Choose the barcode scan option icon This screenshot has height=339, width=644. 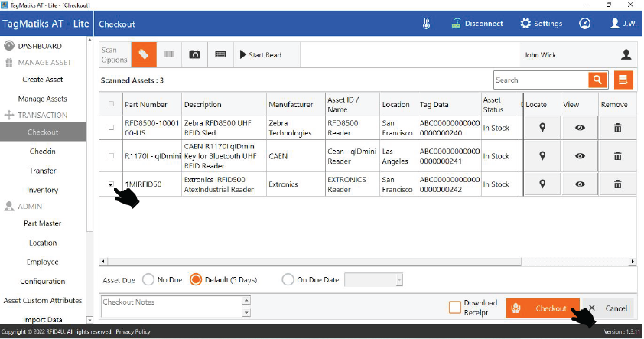tap(168, 54)
